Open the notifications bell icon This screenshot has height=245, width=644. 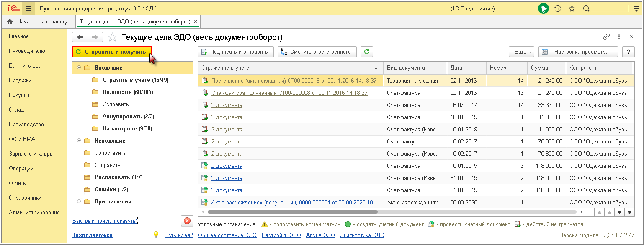pyautogui.click(x=543, y=8)
